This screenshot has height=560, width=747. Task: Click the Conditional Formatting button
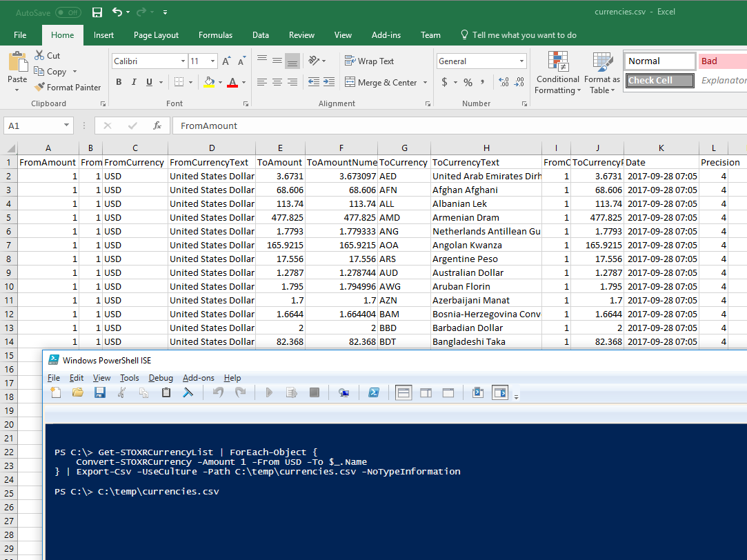tap(558, 72)
